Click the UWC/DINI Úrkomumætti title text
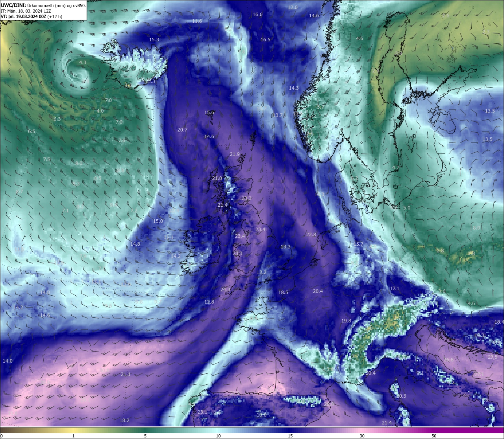Screen dimensions: 504x439 coord(43,5)
